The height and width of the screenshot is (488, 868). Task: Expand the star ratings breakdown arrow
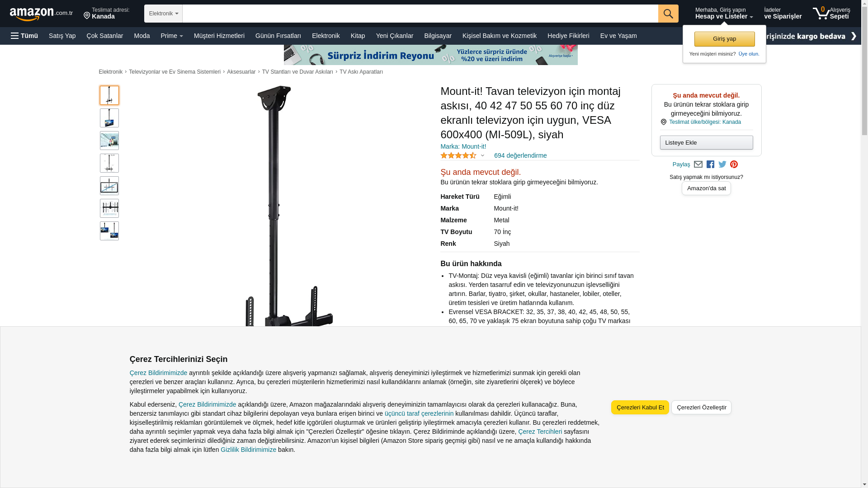[482, 156]
